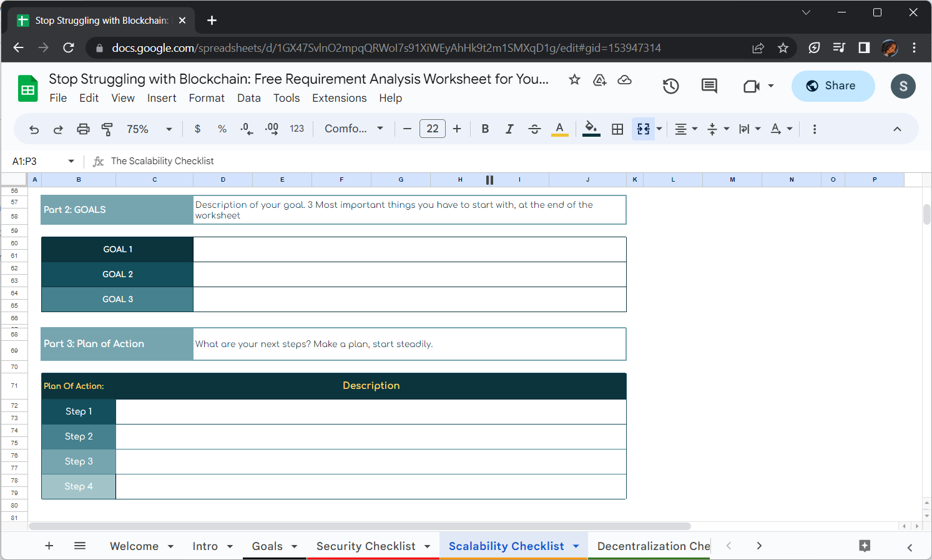932x560 pixels.
Task: Click the font size input box
Action: coord(432,129)
